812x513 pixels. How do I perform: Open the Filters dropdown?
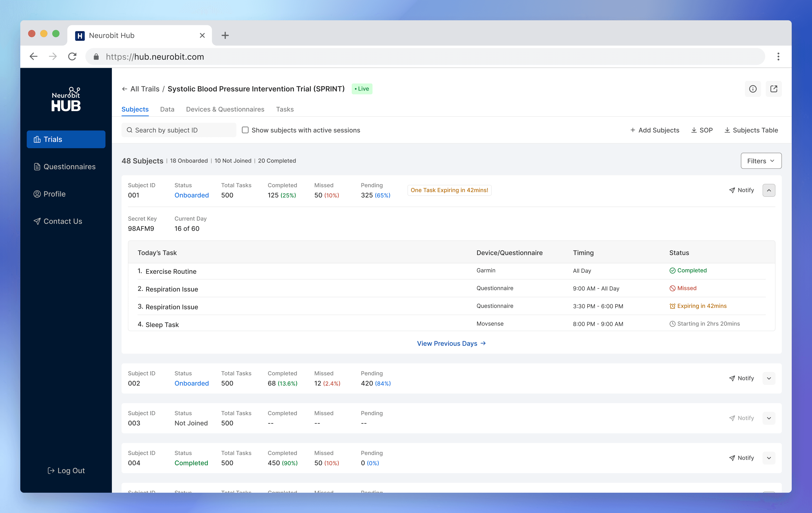point(761,161)
